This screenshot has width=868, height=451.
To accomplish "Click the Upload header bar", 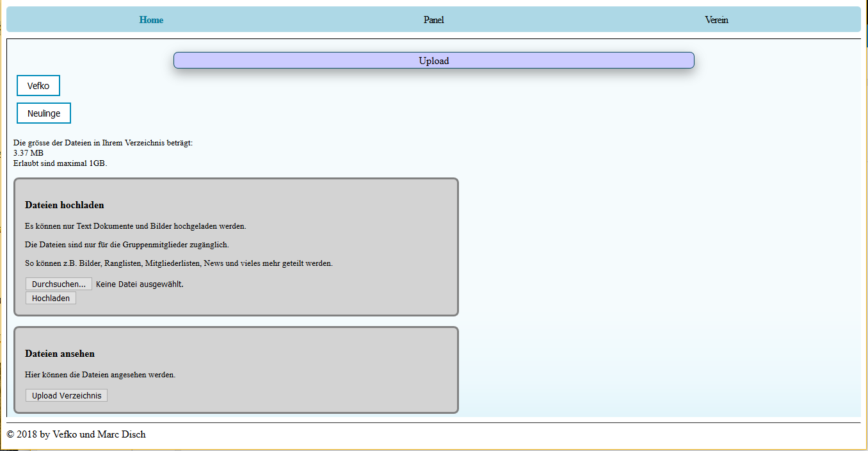I will click(433, 61).
